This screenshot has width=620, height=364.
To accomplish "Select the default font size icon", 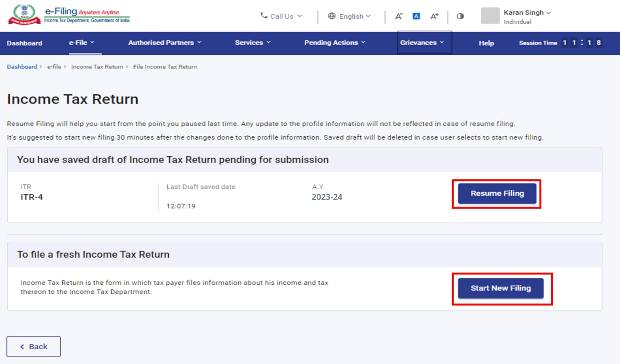I will 416,16.
